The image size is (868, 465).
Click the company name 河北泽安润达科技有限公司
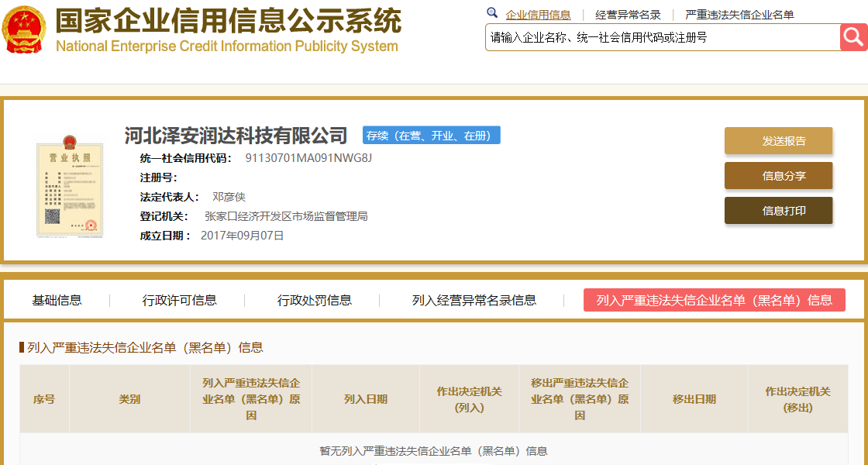[x=236, y=135]
